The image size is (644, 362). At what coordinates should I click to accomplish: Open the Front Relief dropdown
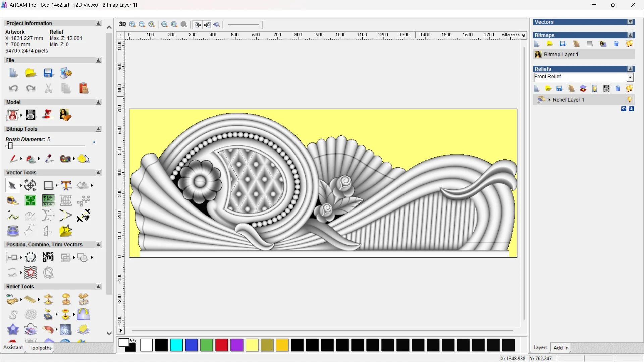click(630, 77)
